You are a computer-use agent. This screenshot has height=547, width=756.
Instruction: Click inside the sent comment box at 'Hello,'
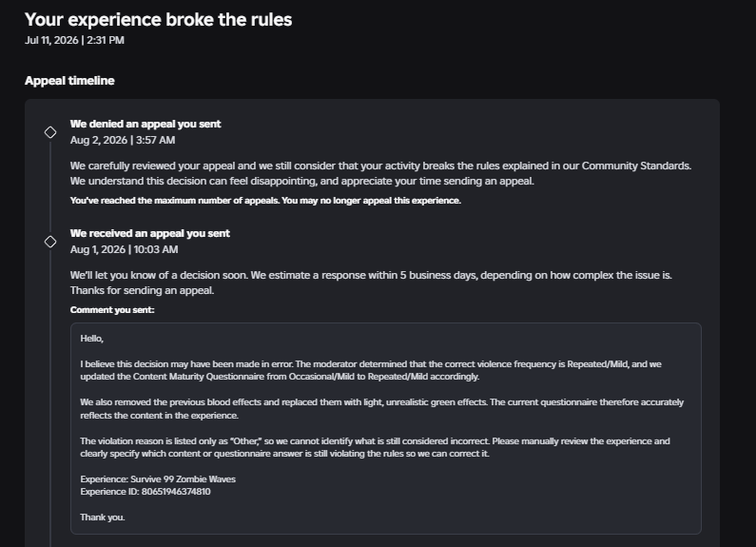(x=91, y=339)
